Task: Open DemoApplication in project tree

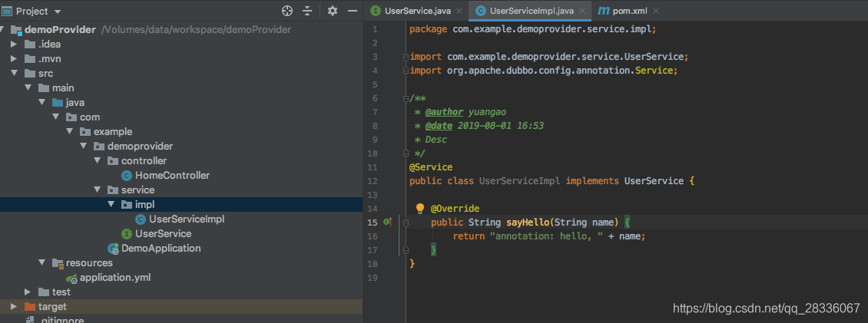Action: click(x=161, y=249)
